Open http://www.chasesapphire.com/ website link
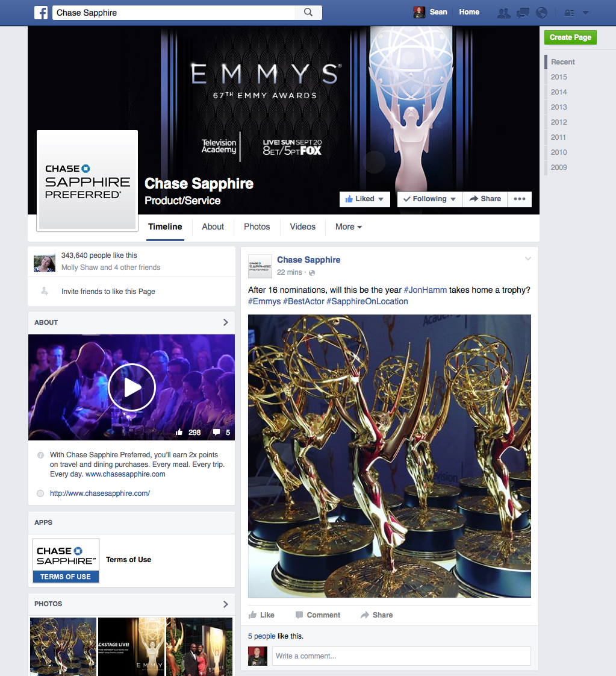Image resolution: width=616 pixels, height=676 pixels. [x=100, y=493]
